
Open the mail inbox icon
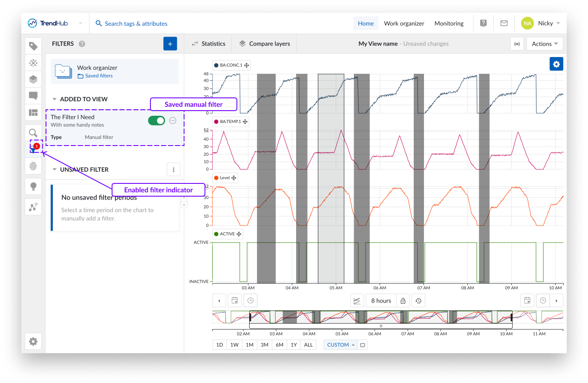504,23
